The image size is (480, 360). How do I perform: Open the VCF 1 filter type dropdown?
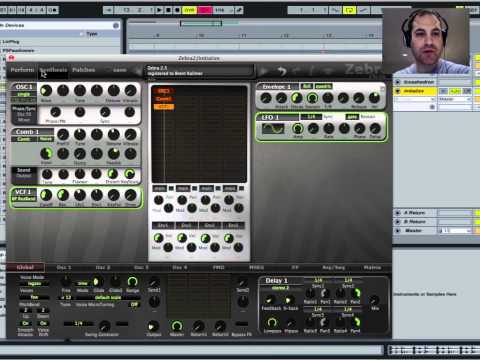[24, 199]
